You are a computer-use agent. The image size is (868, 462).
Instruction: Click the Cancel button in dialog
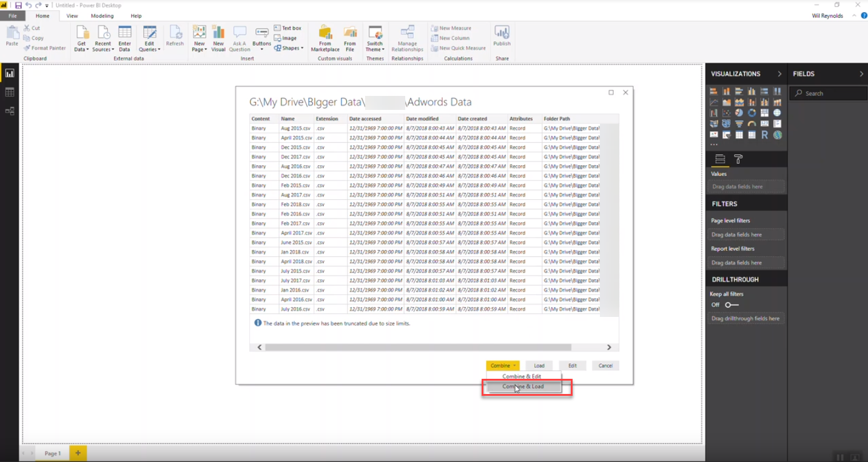[x=605, y=365]
